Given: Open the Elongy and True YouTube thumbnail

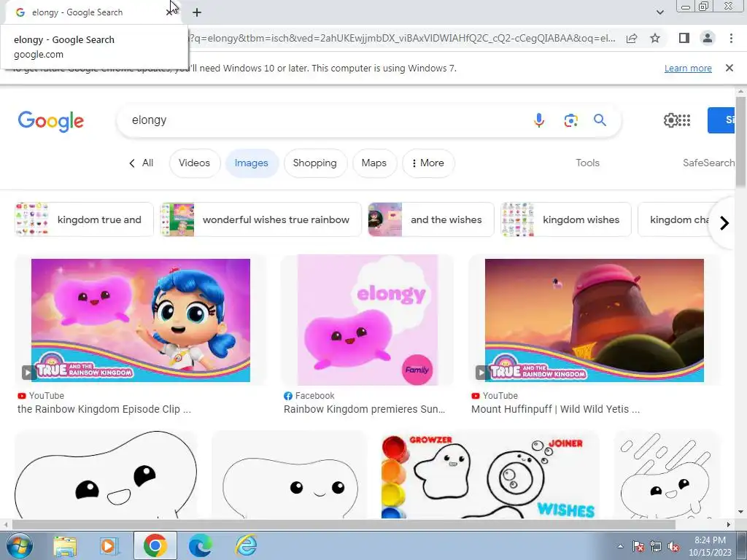Looking at the screenshot, I should 141,320.
